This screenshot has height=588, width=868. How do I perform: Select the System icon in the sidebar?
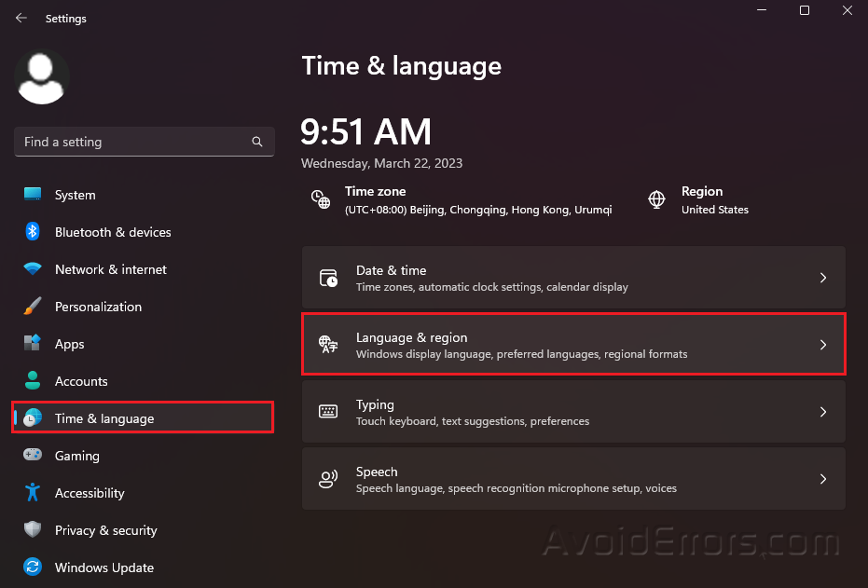click(31, 195)
